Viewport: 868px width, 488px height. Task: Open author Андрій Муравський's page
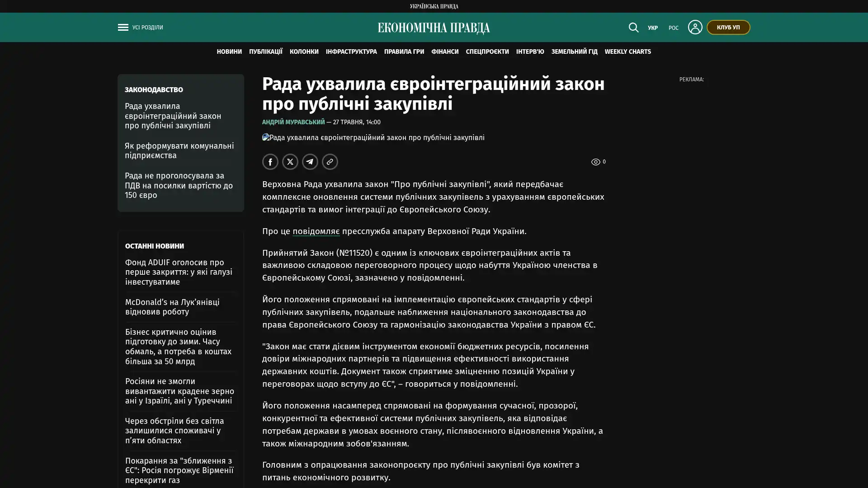click(293, 122)
